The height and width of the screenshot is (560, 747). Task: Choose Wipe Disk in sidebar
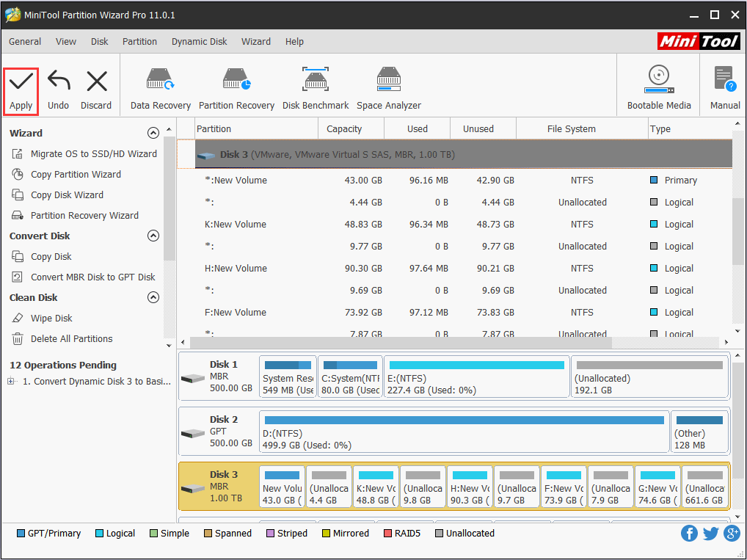42,318
